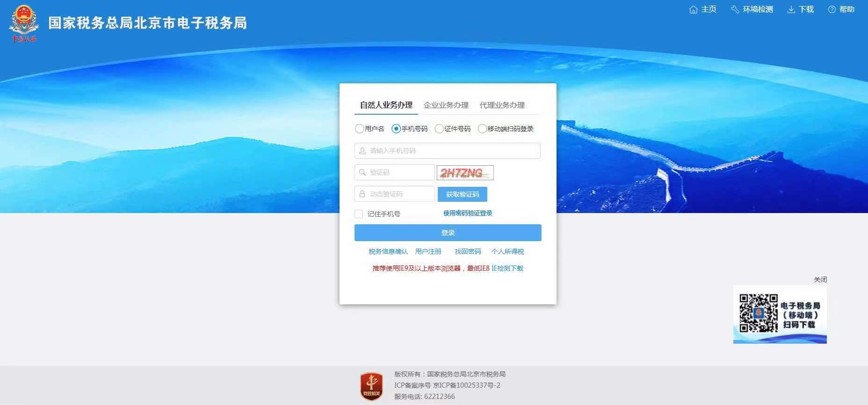Focus the 验证码 input field
Screen dimensions: 868x405
click(395, 172)
